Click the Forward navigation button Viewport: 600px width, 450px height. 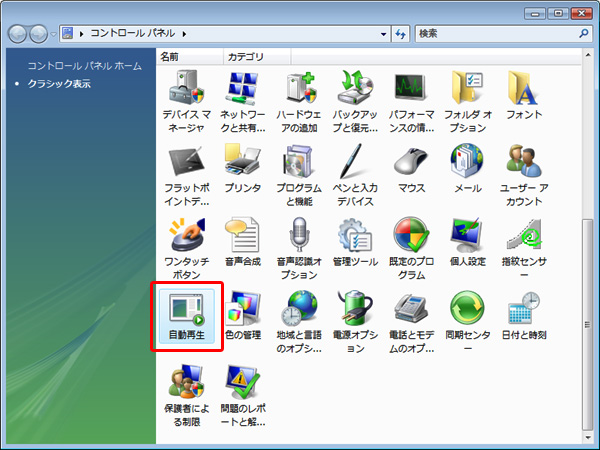[x=39, y=34]
